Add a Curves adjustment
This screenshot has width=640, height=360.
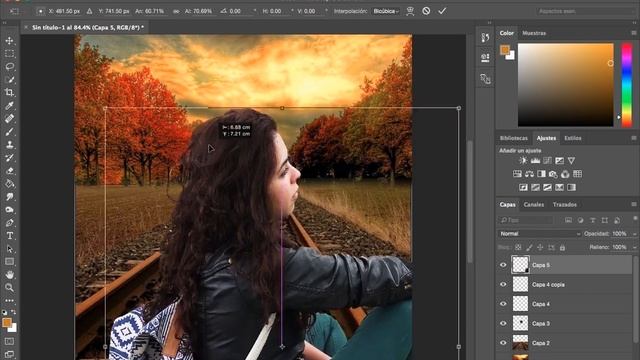[547, 160]
